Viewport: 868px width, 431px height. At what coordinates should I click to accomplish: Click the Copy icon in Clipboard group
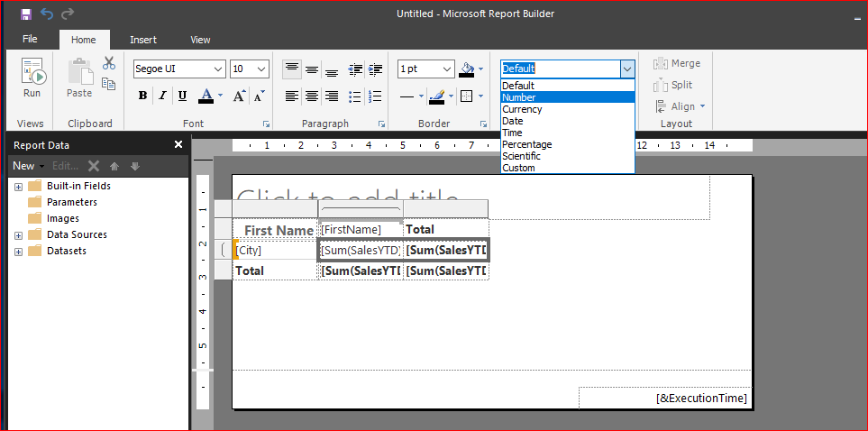coord(109,84)
